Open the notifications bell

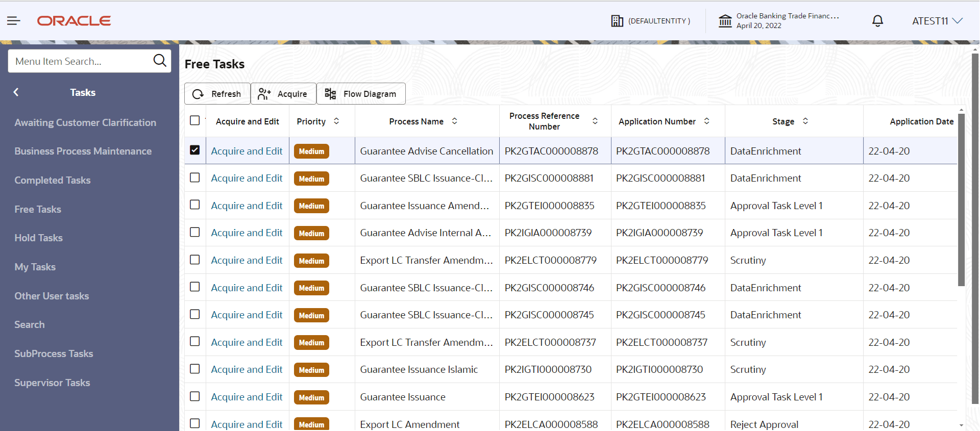877,21
